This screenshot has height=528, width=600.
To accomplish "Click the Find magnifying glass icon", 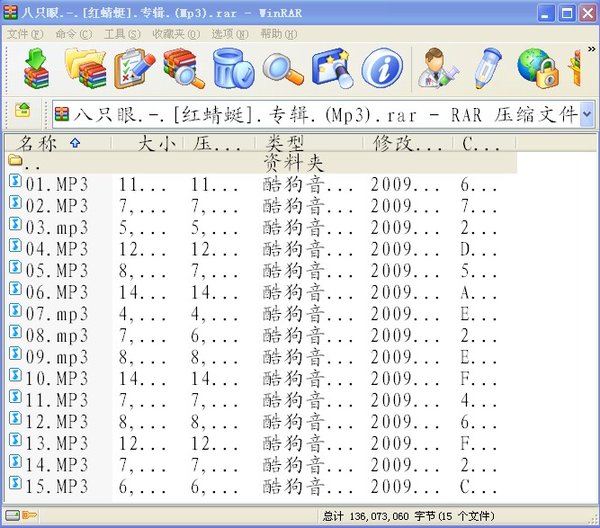I will pyautogui.click(x=283, y=70).
